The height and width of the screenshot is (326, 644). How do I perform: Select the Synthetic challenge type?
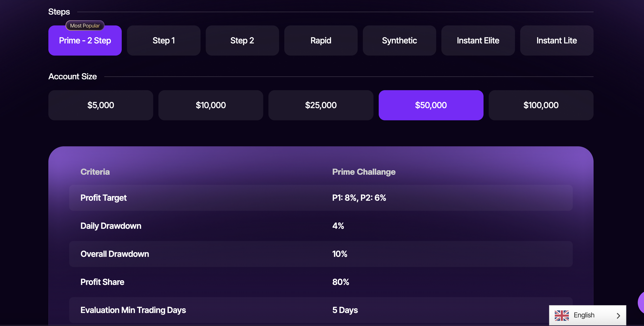tap(399, 41)
